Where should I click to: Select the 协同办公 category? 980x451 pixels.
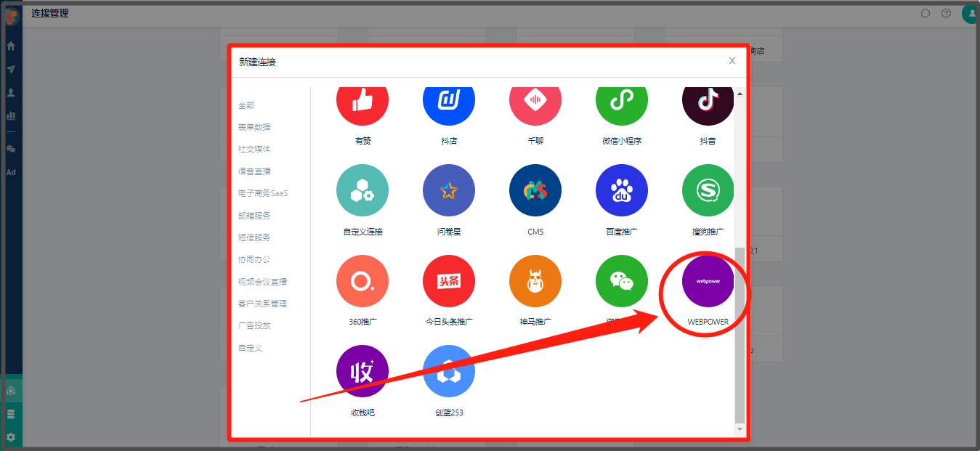coord(254,259)
